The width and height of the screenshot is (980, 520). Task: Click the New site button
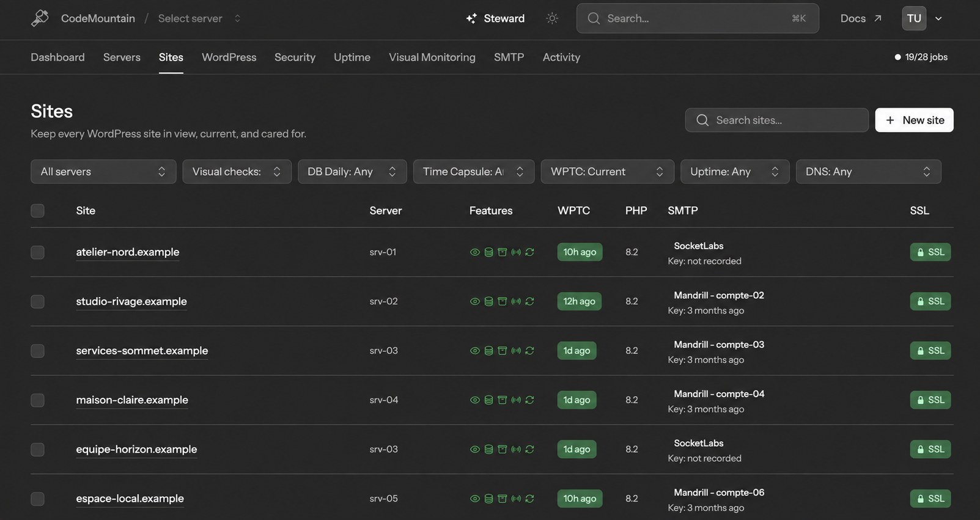click(914, 120)
